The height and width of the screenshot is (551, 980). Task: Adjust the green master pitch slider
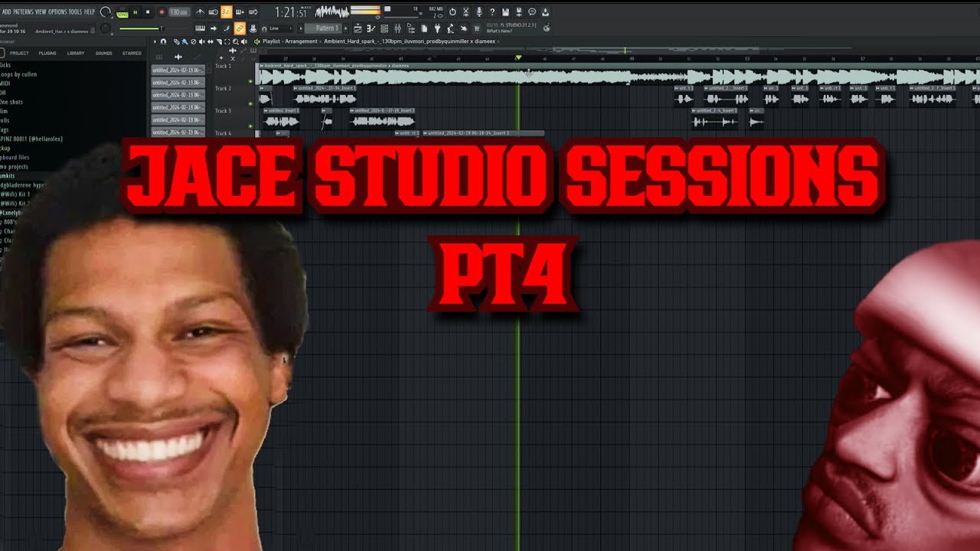[142, 28]
